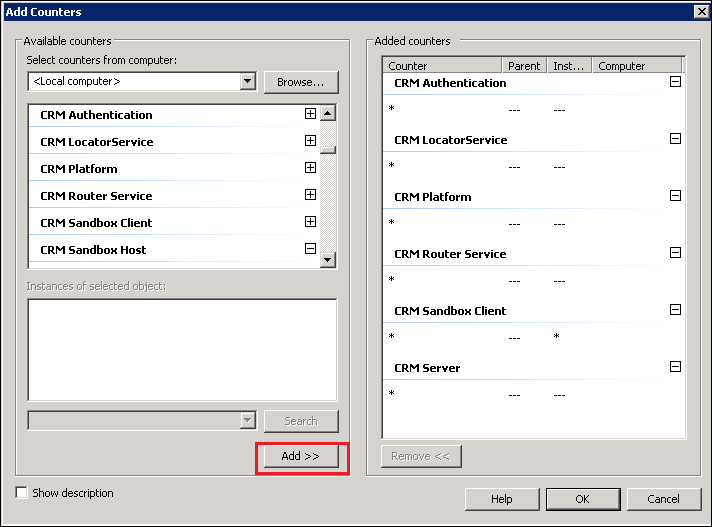
Task: Expand CRM Router Service in available counters
Action: click(x=310, y=195)
